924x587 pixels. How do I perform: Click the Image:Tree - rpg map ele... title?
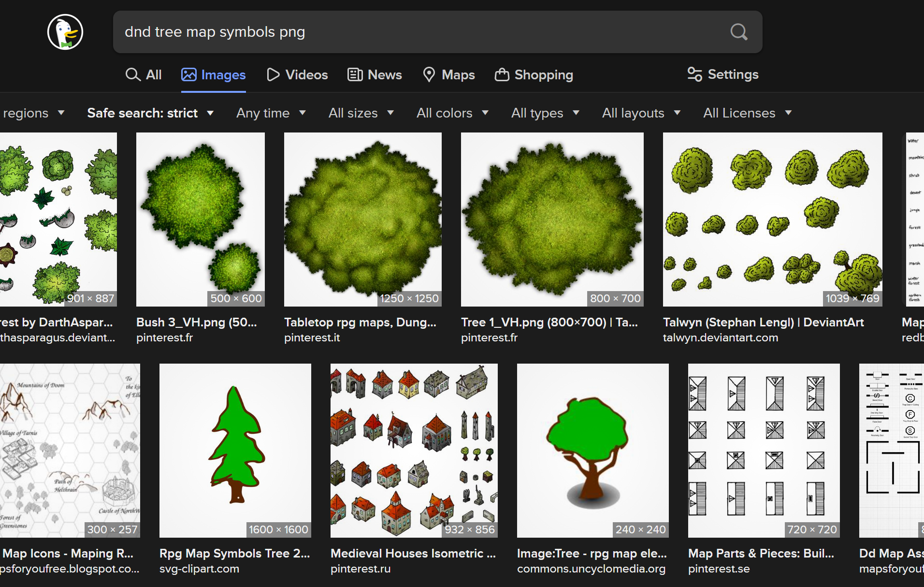[x=592, y=553]
